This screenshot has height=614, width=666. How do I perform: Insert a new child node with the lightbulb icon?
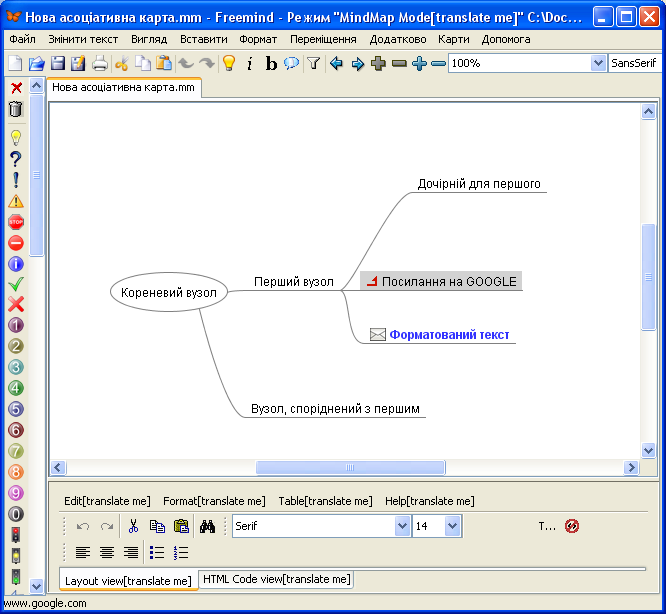(x=229, y=63)
